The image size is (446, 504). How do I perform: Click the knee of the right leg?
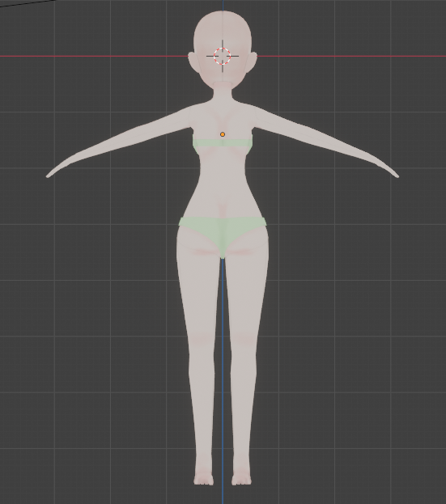(244, 339)
